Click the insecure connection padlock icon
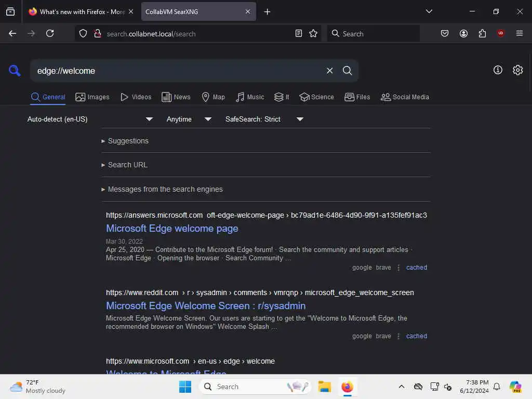The width and height of the screenshot is (532, 399). tap(97, 33)
